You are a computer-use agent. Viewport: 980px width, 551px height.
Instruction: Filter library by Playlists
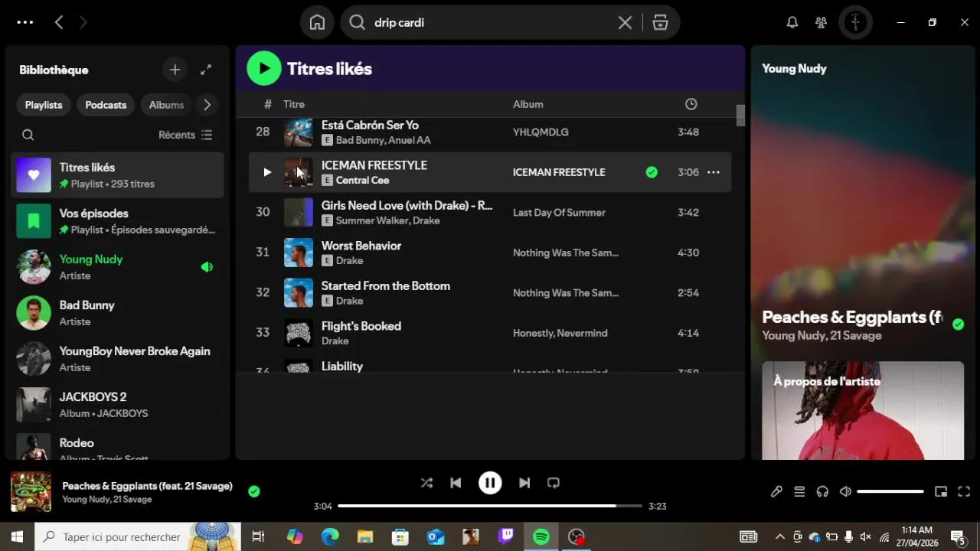[x=44, y=105]
